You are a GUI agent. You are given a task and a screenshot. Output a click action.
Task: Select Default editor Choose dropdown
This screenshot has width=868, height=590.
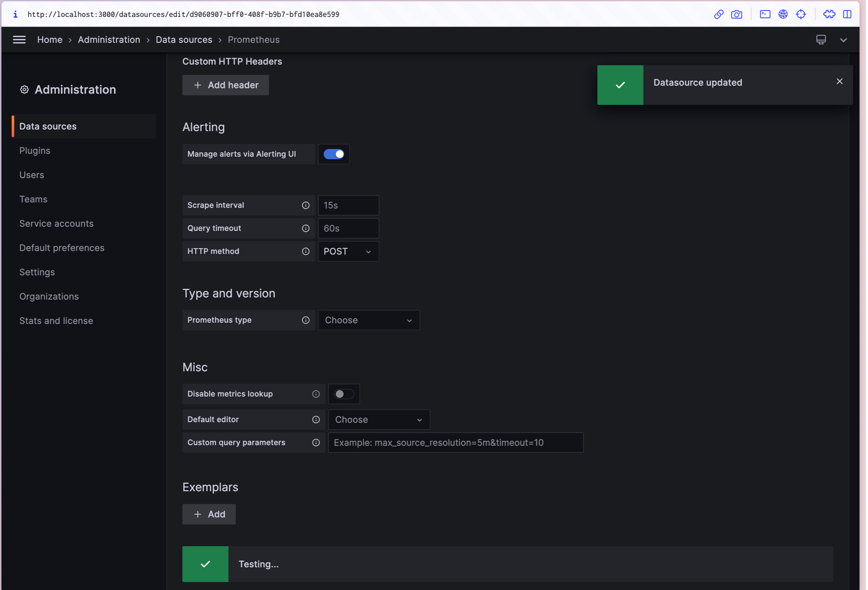[378, 419]
